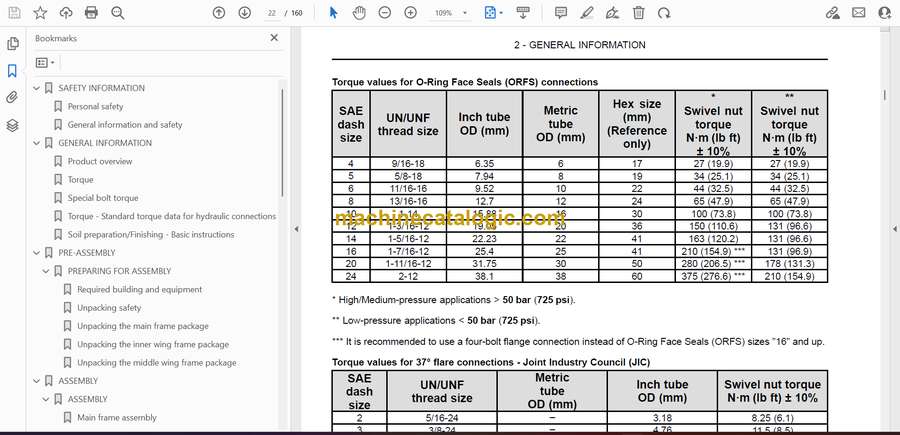
Task: Click the upload to cloud icon
Action: click(x=66, y=13)
